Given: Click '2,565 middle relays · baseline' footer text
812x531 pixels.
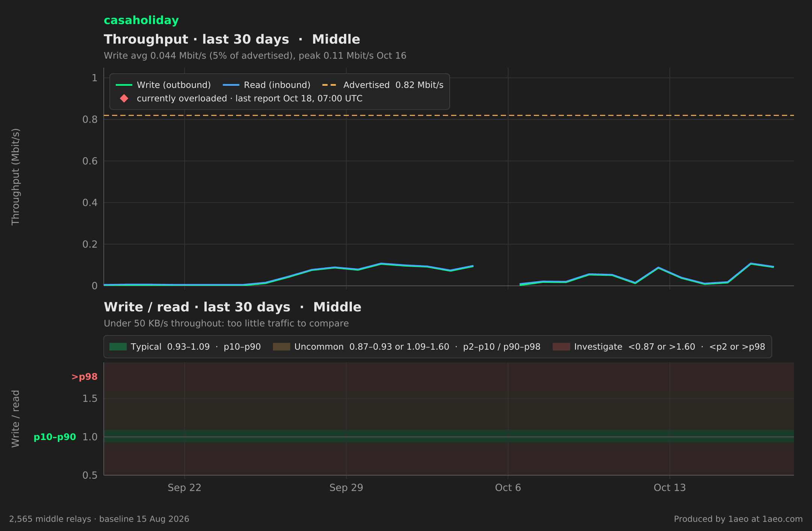Looking at the screenshot, I should [99, 519].
